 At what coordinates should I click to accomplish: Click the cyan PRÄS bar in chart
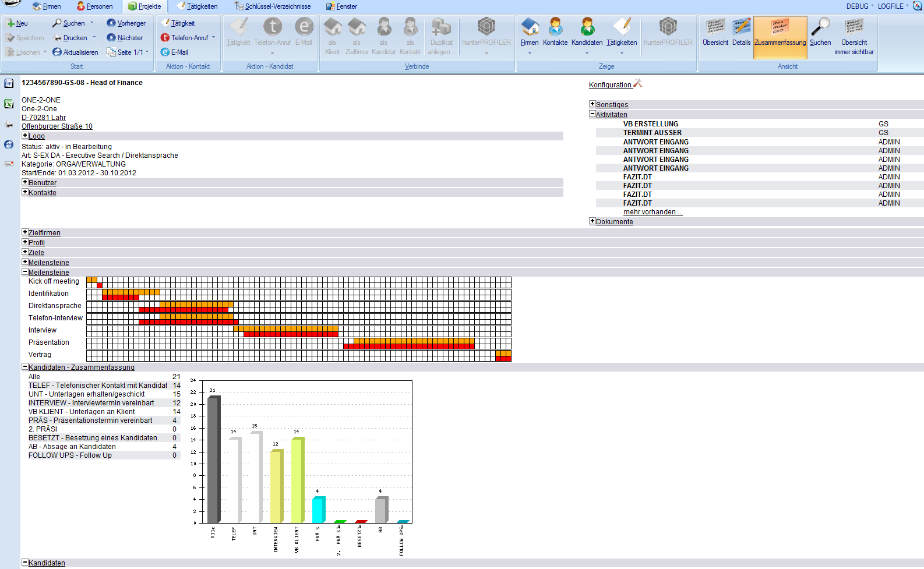coord(318,510)
